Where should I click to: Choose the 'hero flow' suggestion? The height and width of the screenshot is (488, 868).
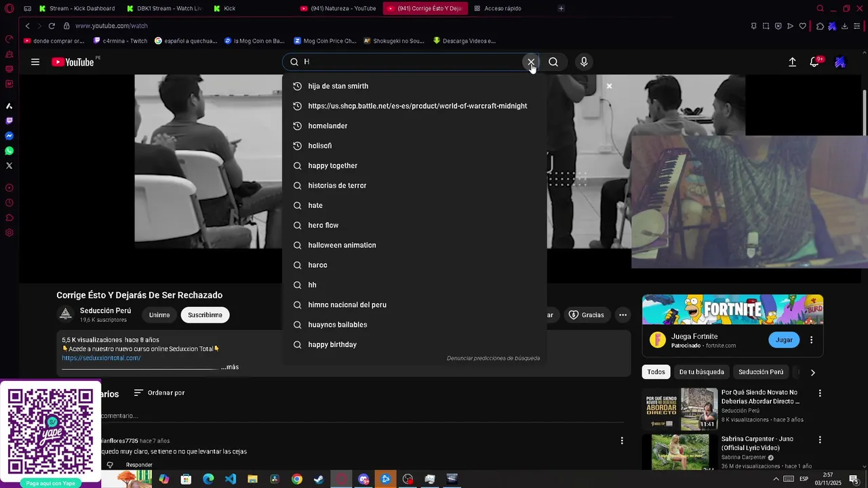point(414,225)
